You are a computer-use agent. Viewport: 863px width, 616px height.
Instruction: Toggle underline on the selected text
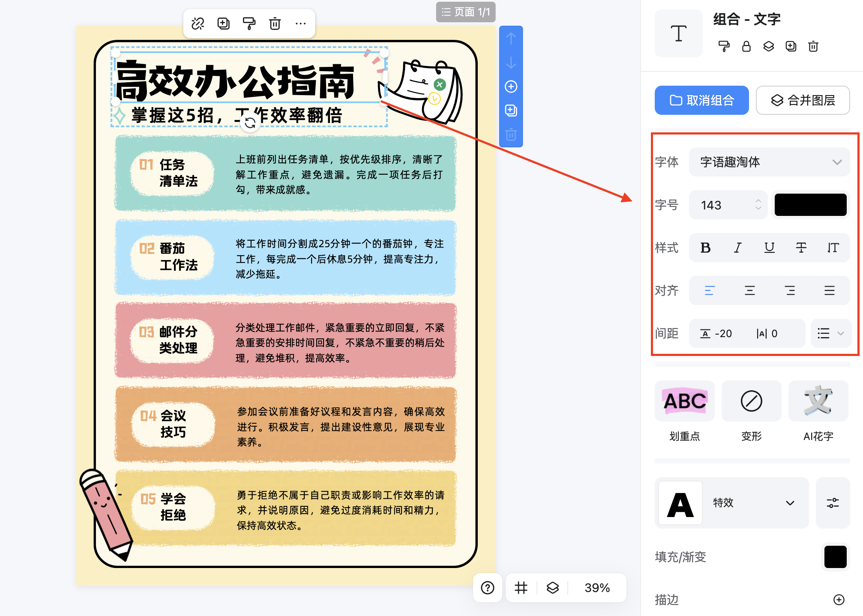tap(769, 248)
